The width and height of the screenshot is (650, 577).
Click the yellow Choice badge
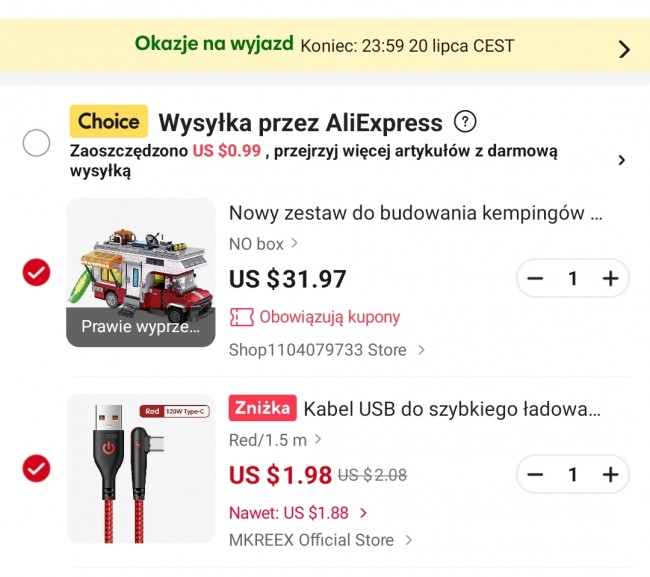tap(108, 122)
